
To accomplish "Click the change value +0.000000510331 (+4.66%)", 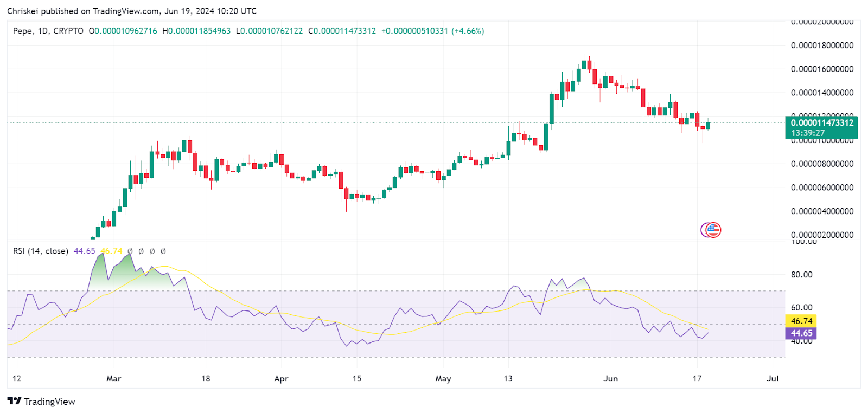I will [x=432, y=31].
